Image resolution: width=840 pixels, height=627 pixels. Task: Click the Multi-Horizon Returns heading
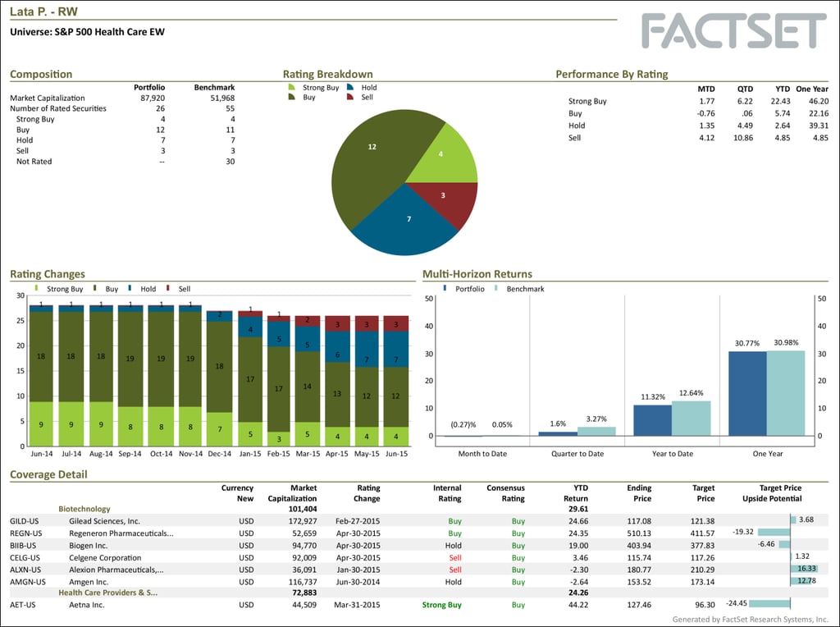477,274
